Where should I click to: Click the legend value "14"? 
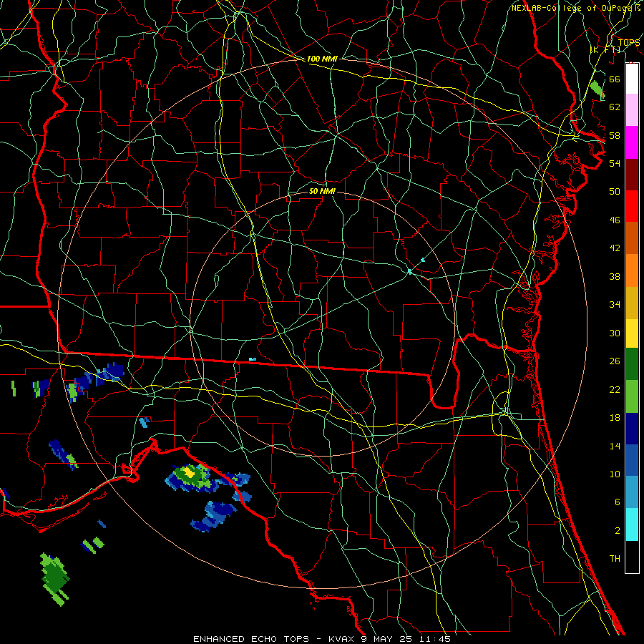[615, 446]
